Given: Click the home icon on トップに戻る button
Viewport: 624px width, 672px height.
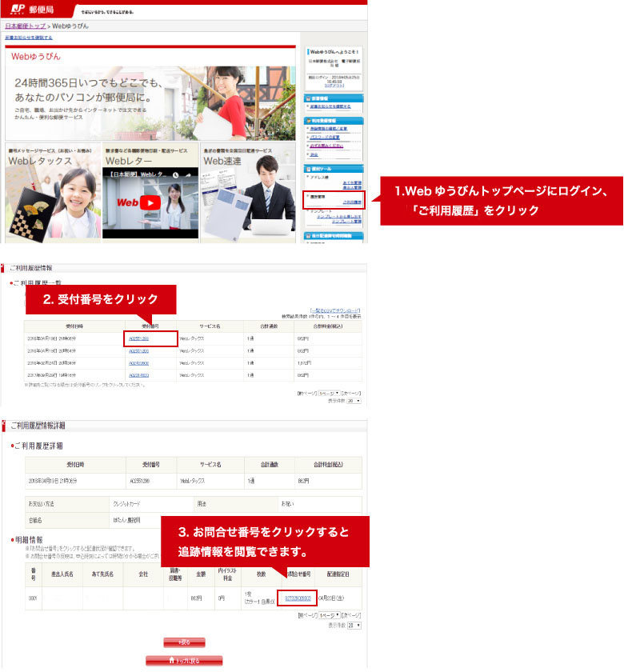Looking at the screenshot, I should [x=172, y=661].
